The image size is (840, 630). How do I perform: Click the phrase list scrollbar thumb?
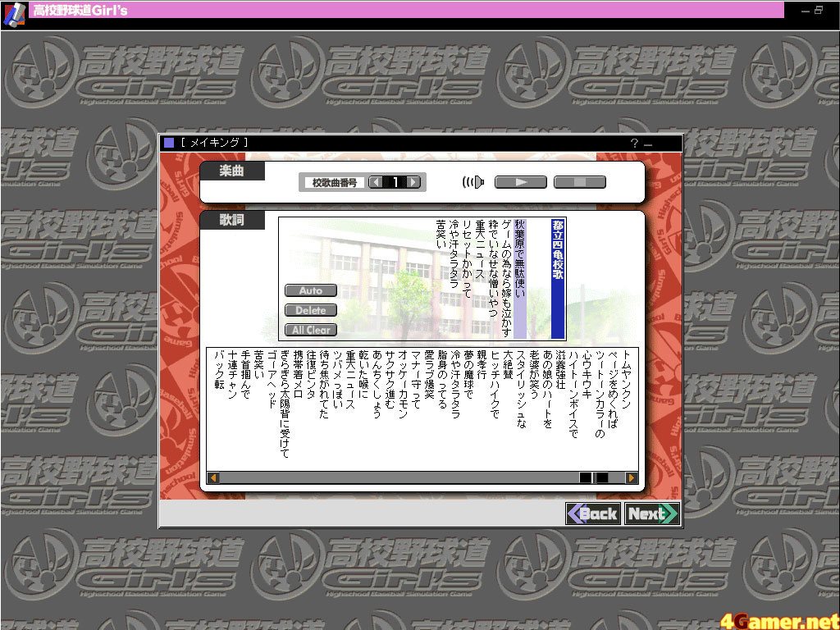594,477
